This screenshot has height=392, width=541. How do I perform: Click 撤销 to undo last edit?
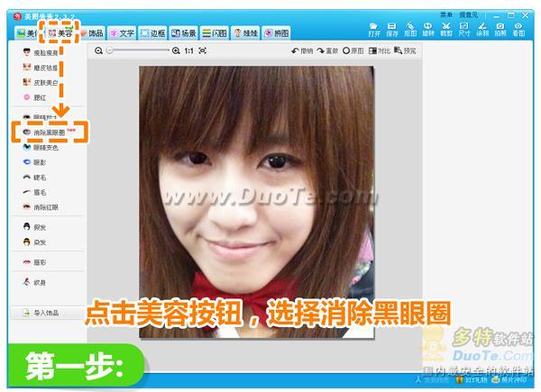(x=302, y=50)
